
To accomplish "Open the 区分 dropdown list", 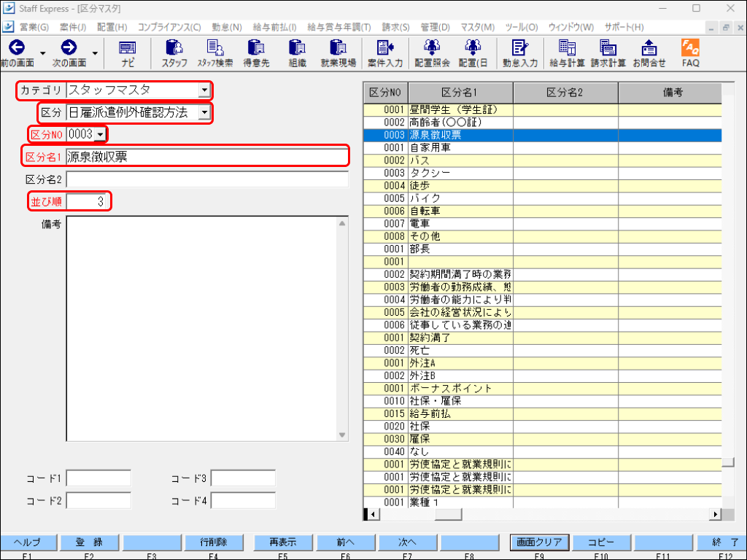I will (x=204, y=112).
